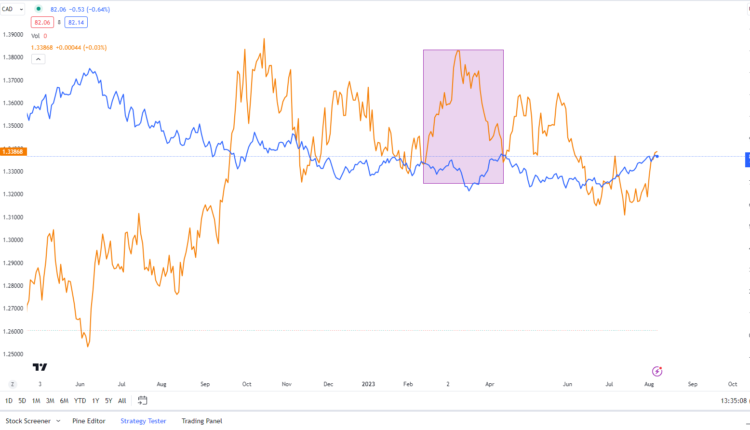Click the red 82.06 sell price button
This screenshot has height=430, width=750.
click(x=43, y=21)
